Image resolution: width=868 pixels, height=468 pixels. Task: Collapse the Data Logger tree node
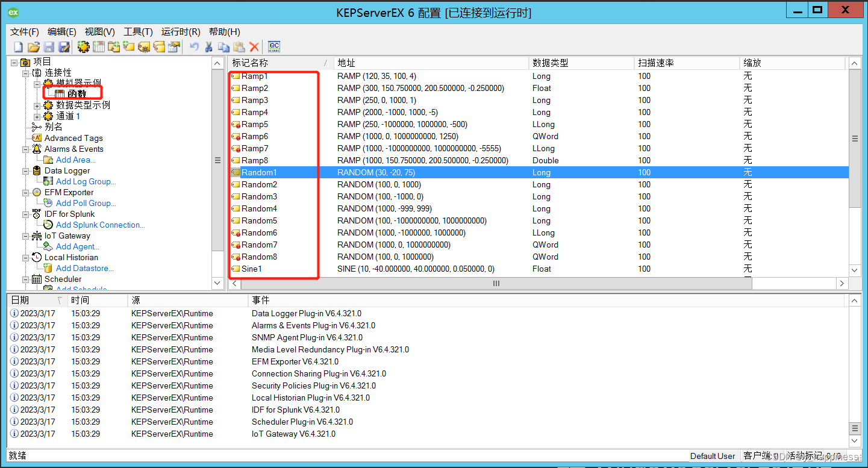tap(25, 170)
